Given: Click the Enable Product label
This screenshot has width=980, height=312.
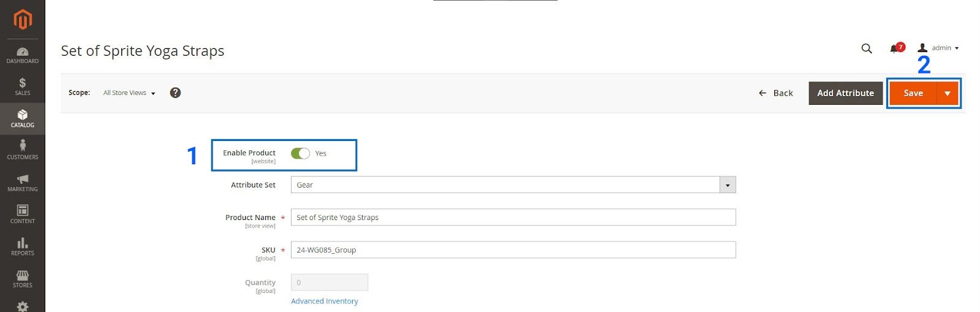Looking at the screenshot, I should coord(249,153).
